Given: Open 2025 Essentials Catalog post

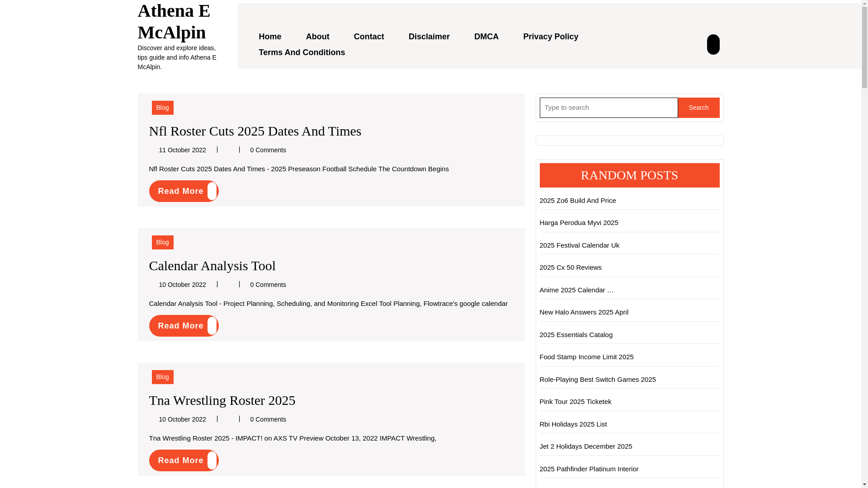Looking at the screenshot, I should click(576, 335).
